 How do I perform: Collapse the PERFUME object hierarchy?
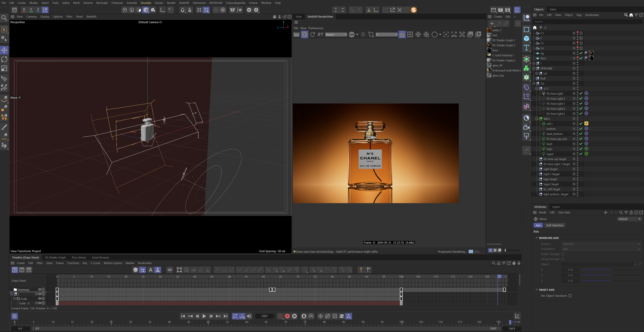coord(534,68)
